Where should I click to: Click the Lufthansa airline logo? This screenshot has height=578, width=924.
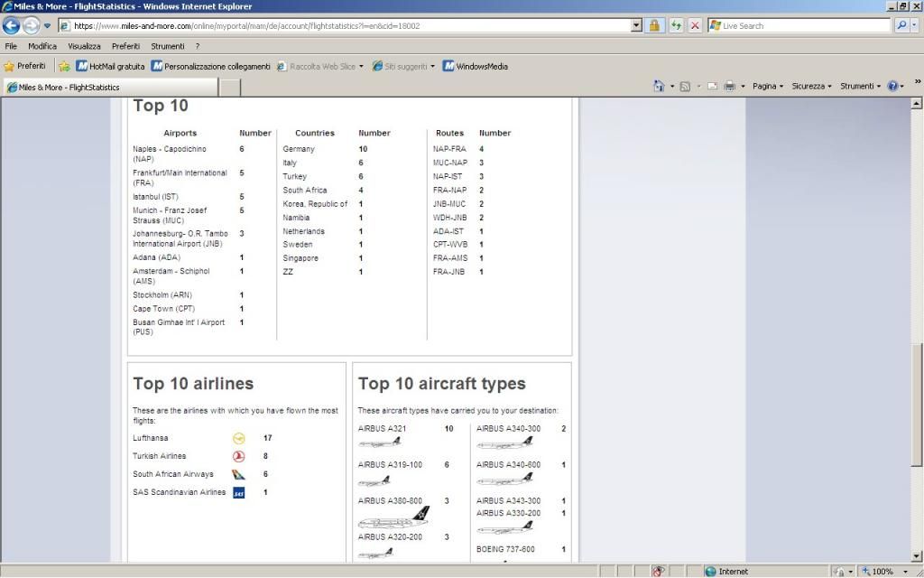point(238,438)
